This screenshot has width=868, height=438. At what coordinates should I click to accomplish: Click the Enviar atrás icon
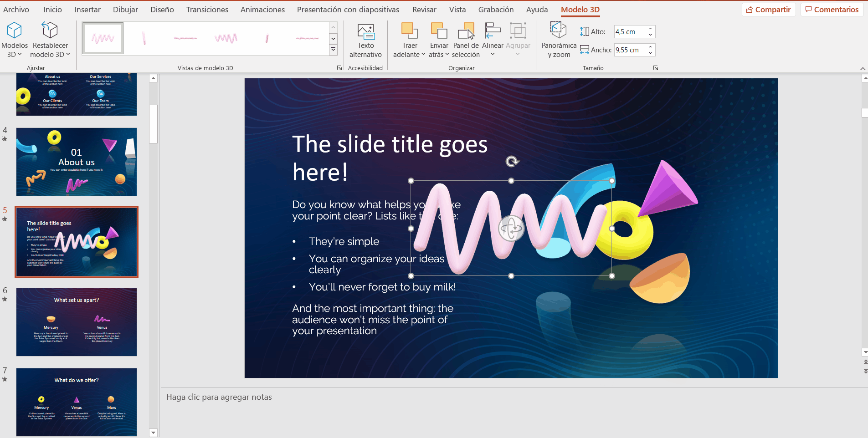click(x=439, y=31)
